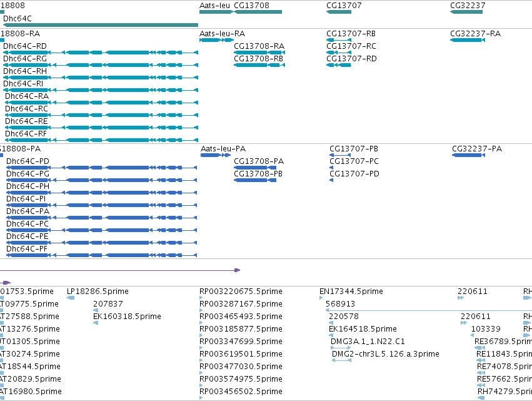Select feature 103339
Viewport: 532px width, 401px height.
[472, 335]
